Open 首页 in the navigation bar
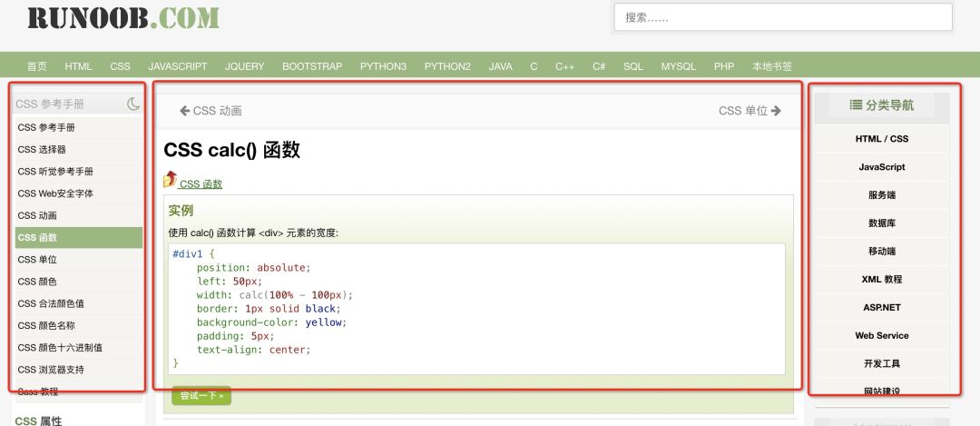The image size is (980, 426). (37, 66)
